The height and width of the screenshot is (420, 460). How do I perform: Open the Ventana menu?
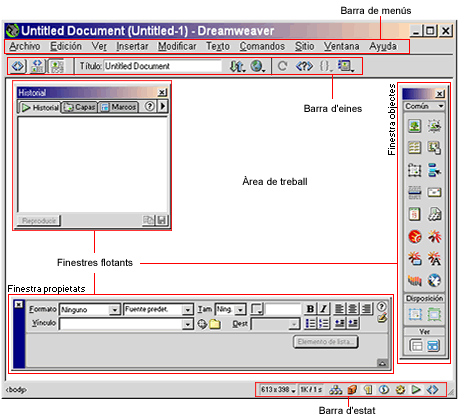tap(341, 46)
